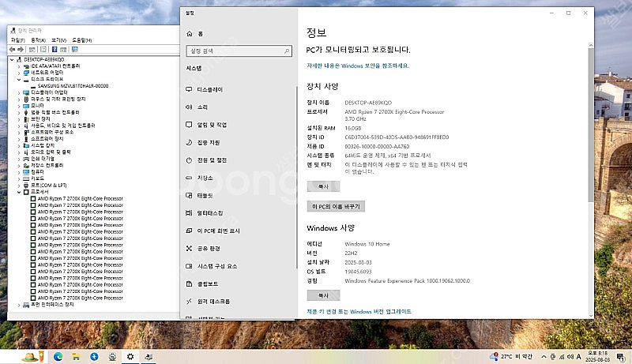
Task: Expand 키보드 node
Action: 18,178
